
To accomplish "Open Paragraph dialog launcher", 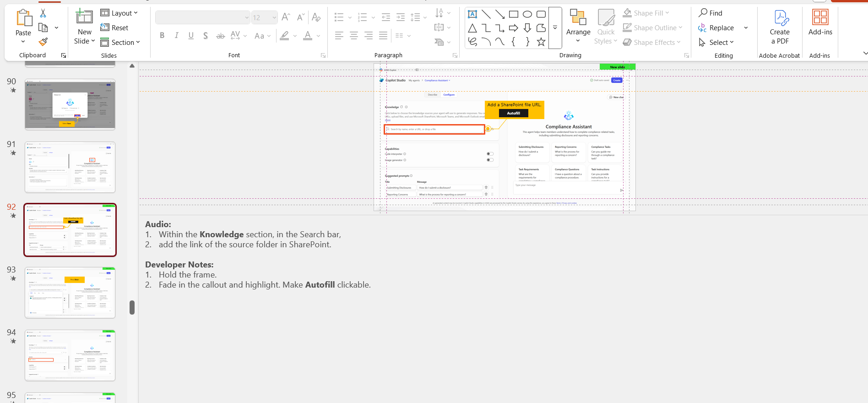I will click(455, 55).
